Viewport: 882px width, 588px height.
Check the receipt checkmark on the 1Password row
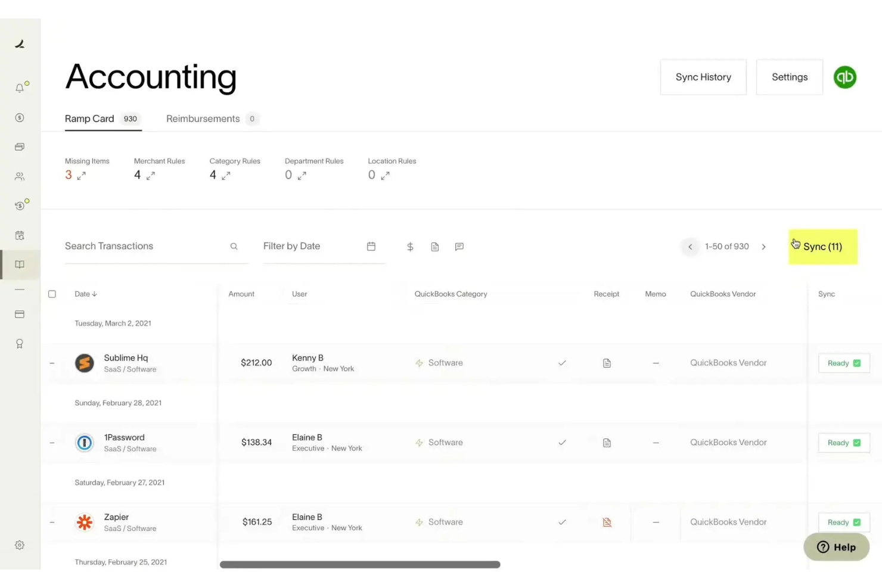(x=562, y=443)
